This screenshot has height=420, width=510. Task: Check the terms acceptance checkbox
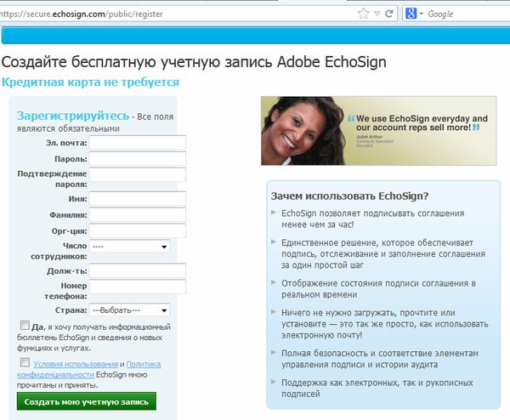coord(25,362)
